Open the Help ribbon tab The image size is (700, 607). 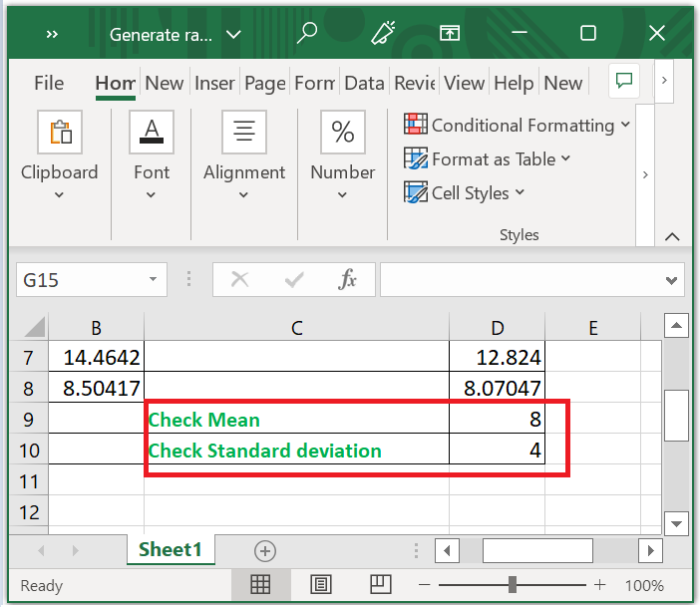click(514, 83)
